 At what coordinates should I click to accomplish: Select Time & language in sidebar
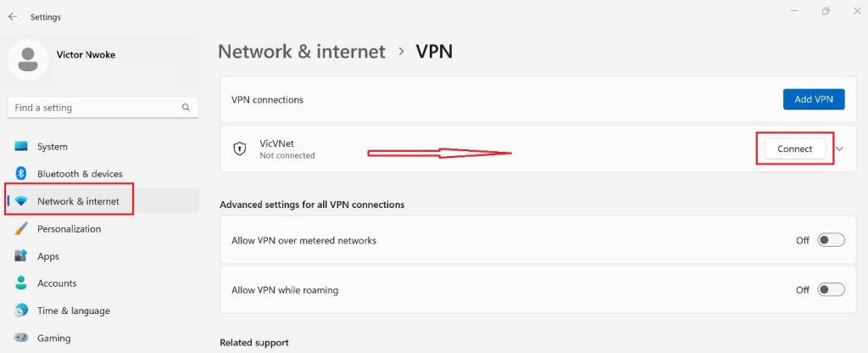point(73,311)
